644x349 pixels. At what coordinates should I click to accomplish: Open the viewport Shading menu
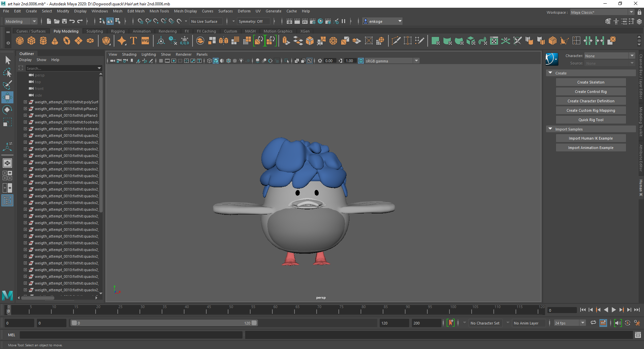129,54
